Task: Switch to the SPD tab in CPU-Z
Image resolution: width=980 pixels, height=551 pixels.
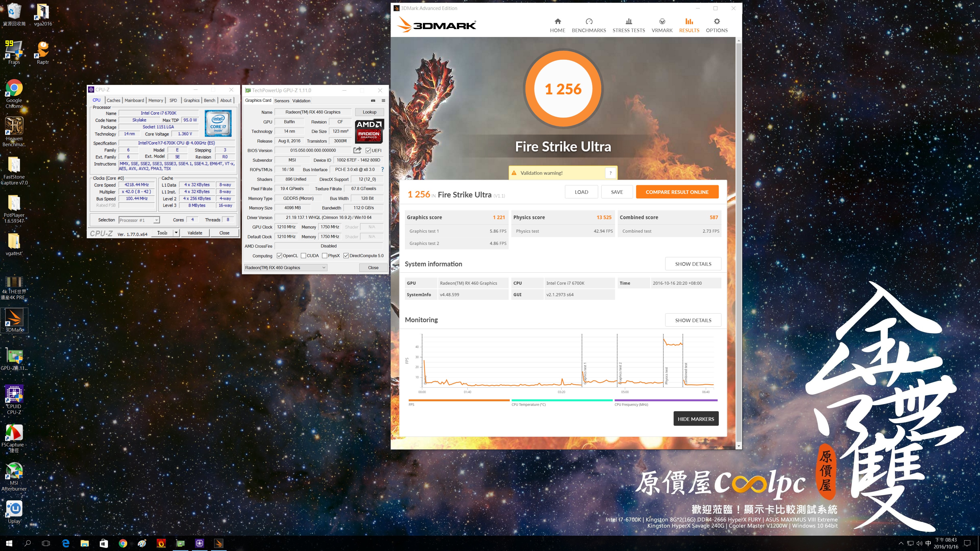Action: pos(173,101)
